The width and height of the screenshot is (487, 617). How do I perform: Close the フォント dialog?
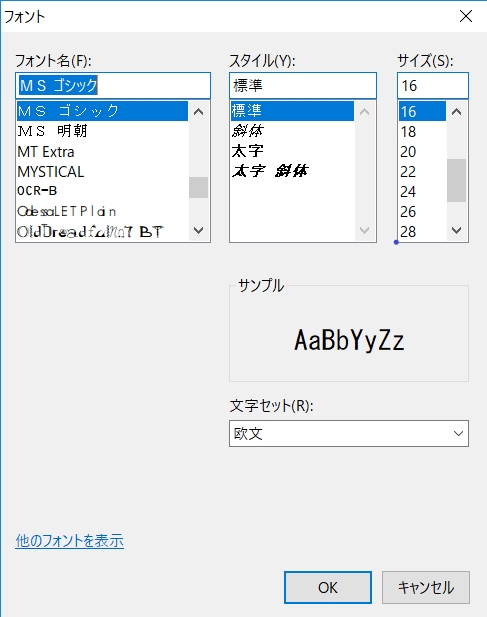pos(466,16)
